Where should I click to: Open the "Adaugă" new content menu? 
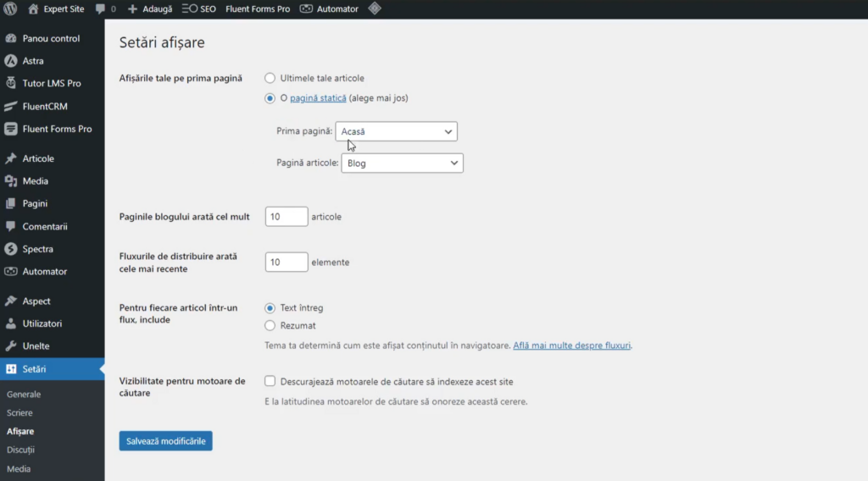(149, 9)
